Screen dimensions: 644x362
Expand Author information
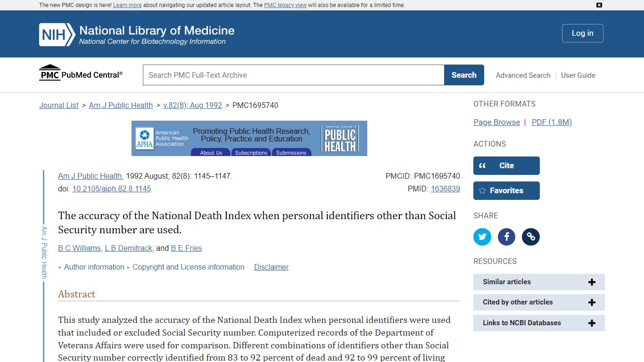pyautogui.click(x=94, y=267)
